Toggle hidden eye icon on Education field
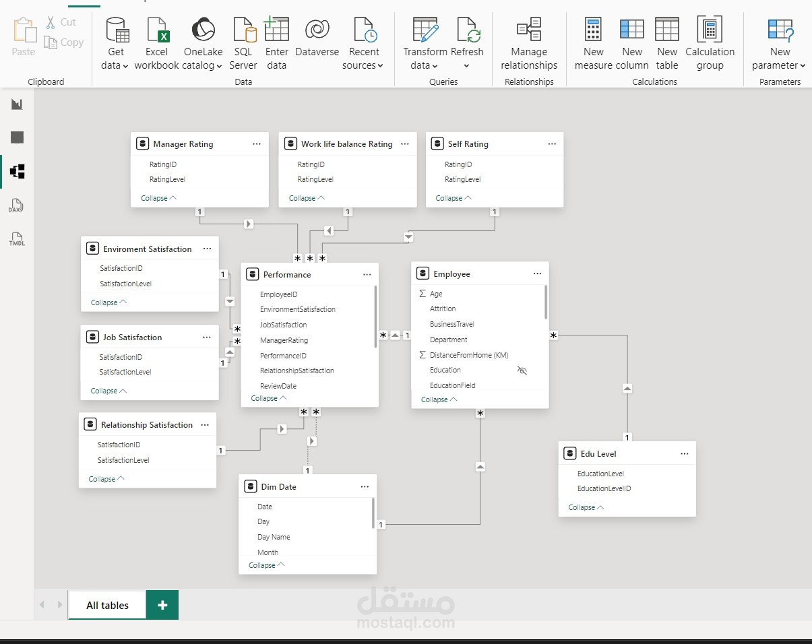The height and width of the screenshot is (644, 812). click(522, 371)
